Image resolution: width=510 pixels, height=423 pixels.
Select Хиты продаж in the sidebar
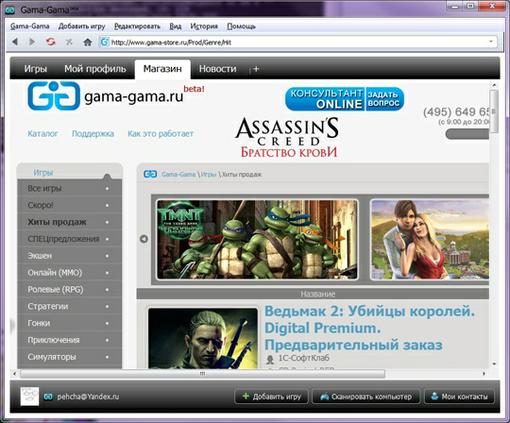[x=70, y=222]
